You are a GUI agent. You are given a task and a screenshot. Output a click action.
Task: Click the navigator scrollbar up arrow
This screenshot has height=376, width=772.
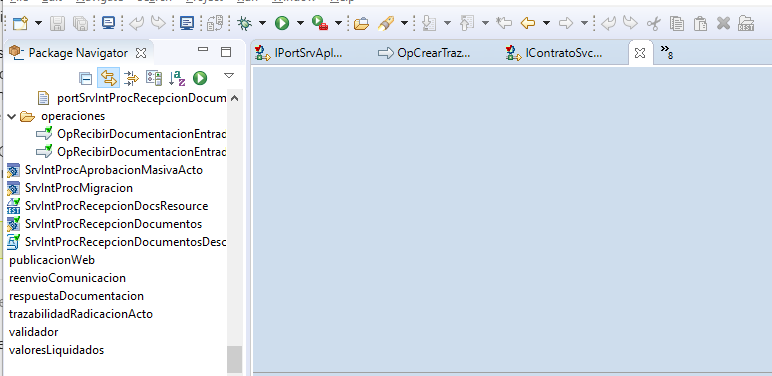pos(234,98)
